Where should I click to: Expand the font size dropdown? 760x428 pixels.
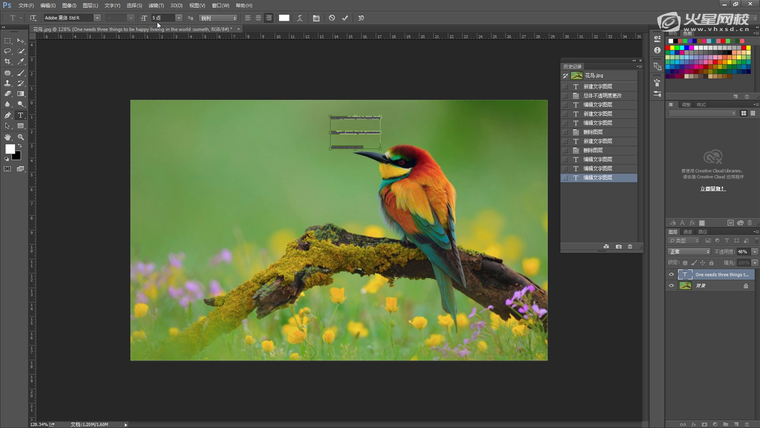click(178, 18)
